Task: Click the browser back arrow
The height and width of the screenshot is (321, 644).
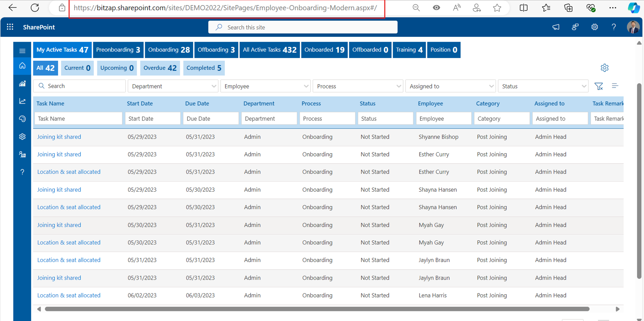Action: click(x=13, y=8)
